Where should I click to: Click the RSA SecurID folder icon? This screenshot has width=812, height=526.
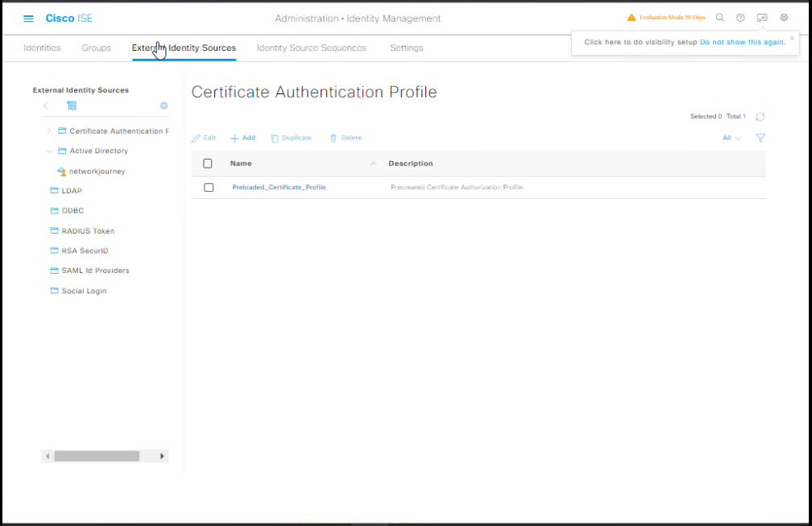coord(54,250)
